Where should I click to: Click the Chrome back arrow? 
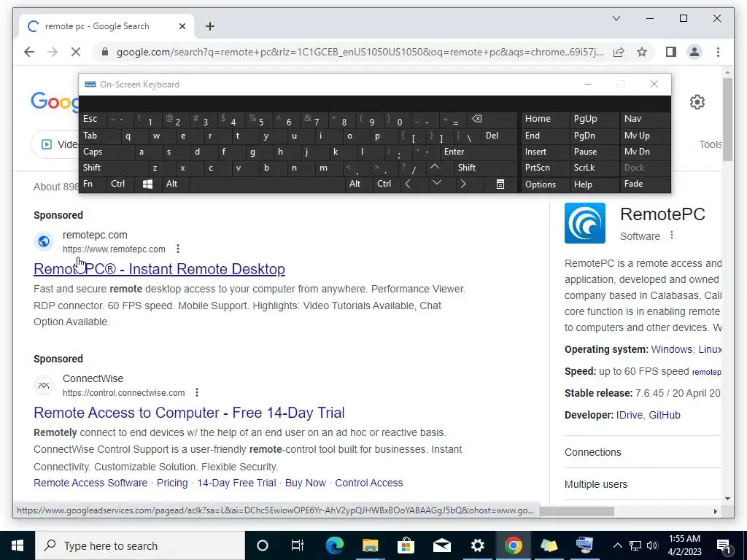(x=29, y=52)
